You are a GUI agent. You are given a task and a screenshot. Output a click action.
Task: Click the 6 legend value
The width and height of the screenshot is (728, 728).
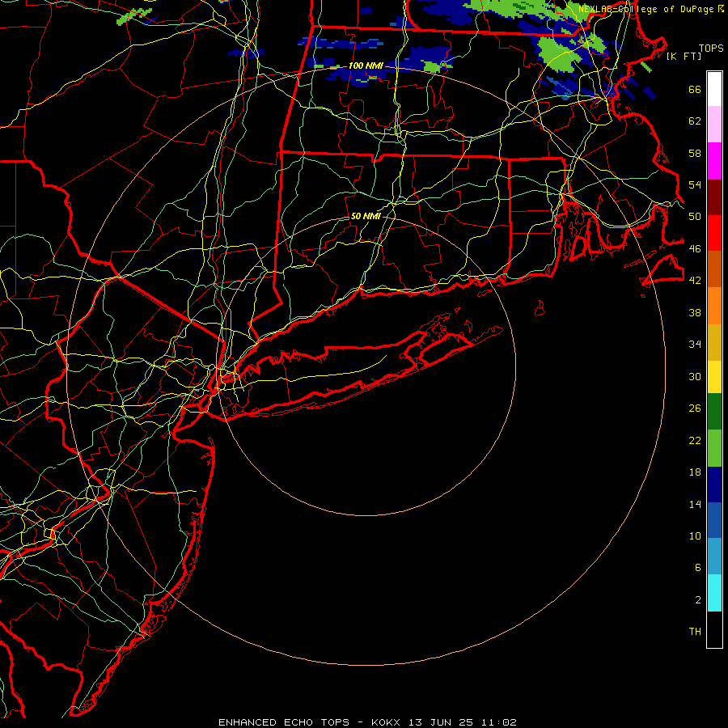point(698,568)
